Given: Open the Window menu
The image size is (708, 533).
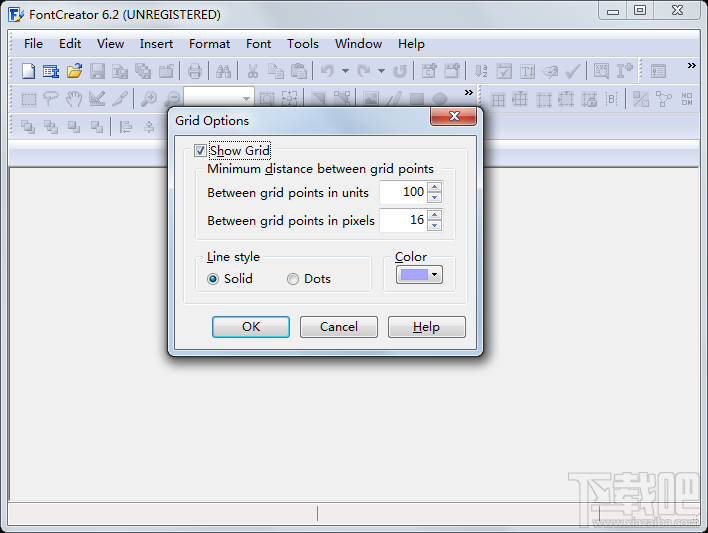Looking at the screenshot, I should (x=359, y=44).
